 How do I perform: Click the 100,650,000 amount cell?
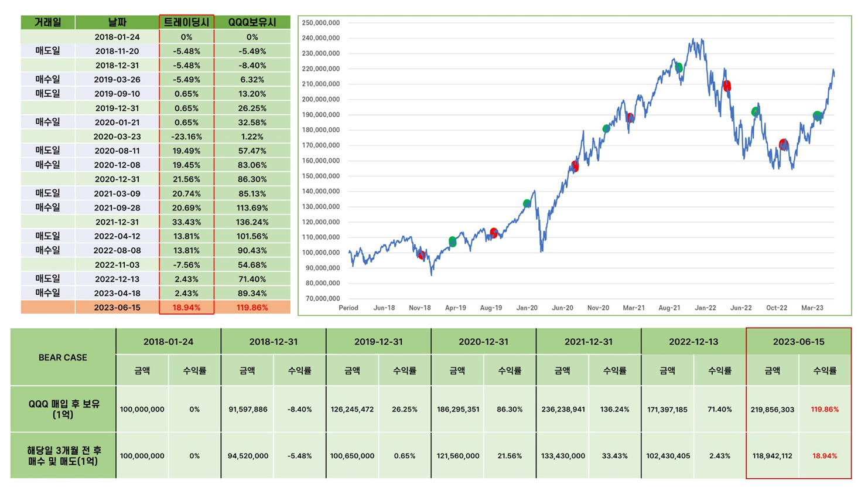[x=352, y=456]
